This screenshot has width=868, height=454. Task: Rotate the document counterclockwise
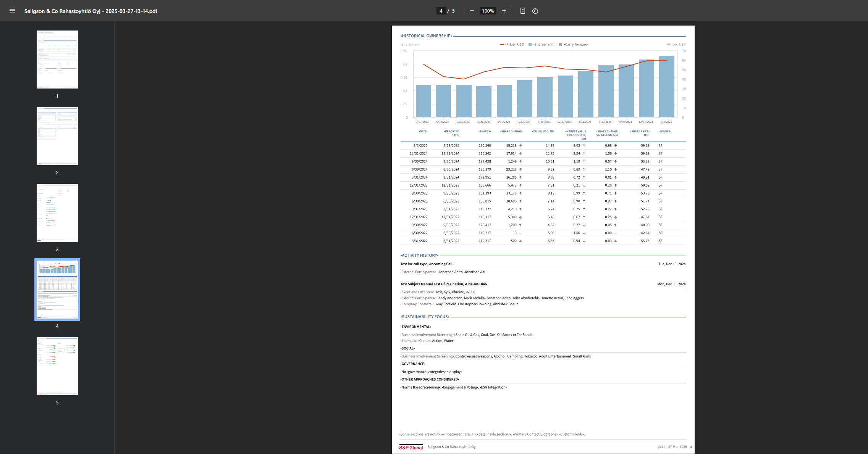pos(535,11)
